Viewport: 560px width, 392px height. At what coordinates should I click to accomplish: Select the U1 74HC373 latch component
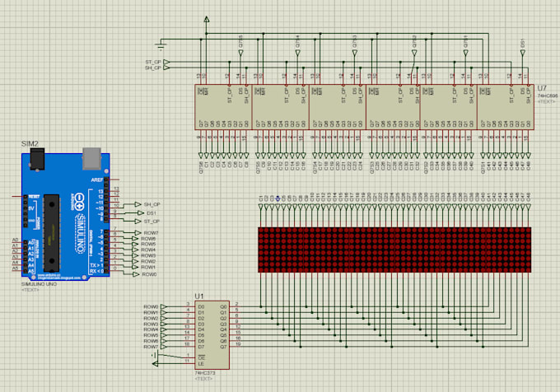pos(212,336)
